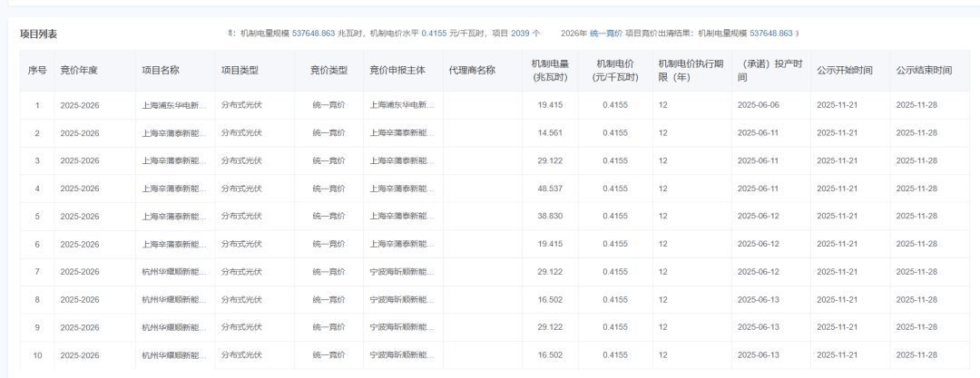Click the 代理商名称 column header
This screenshot has height=378, width=980.
coord(472,71)
